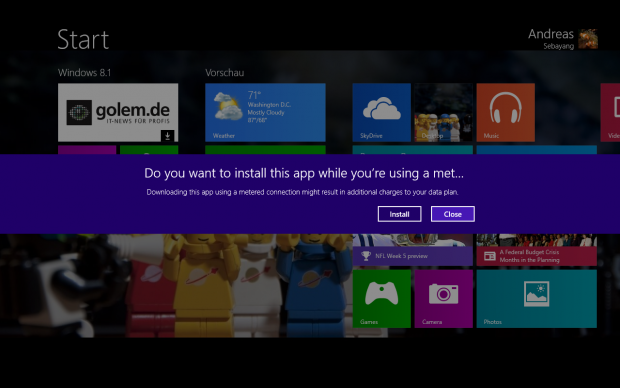The height and width of the screenshot is (388, 620).
Task: Open the Desktop tile with Lego figures
Action: [x=443, y=112]
